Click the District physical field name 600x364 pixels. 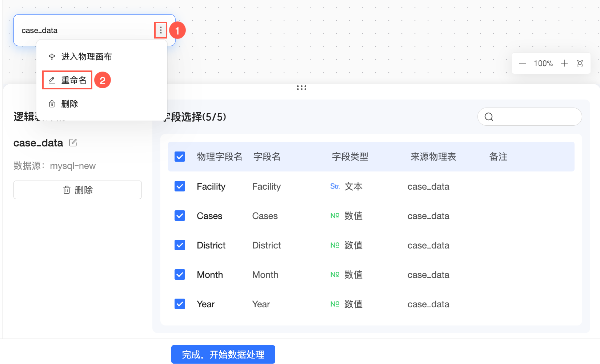pos(211,245)
